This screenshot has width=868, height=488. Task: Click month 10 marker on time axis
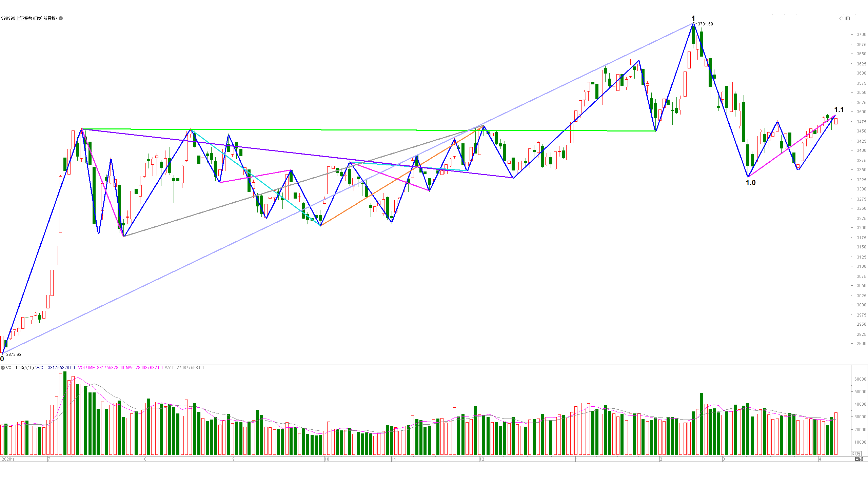327,459
